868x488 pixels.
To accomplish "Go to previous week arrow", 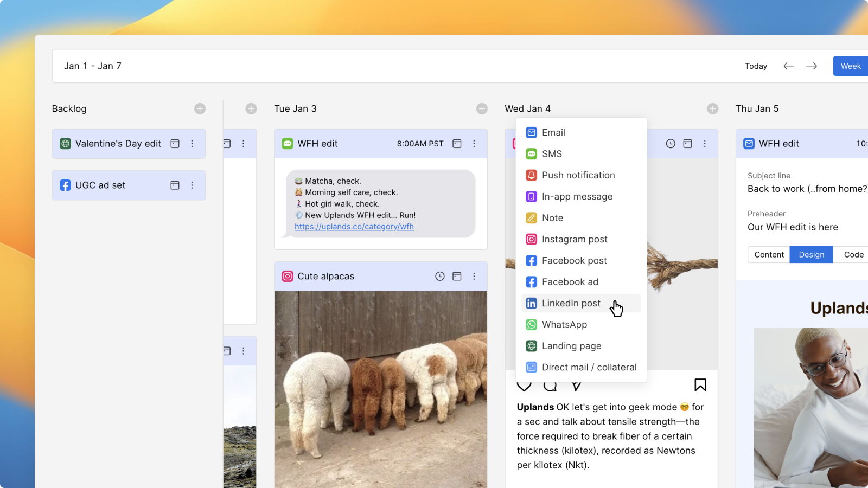I will pyautogui.click(x=789, y=66).
